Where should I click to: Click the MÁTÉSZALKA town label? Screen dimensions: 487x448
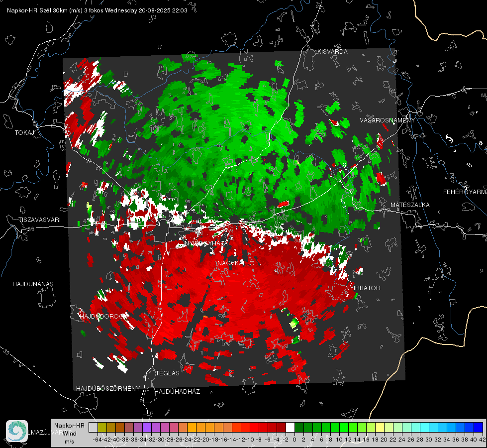point(410,205)
